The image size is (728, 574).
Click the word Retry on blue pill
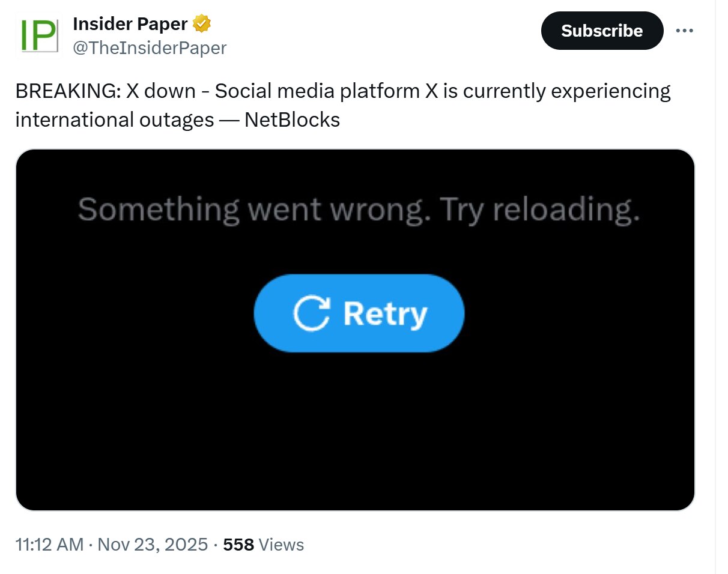(385, 313)
